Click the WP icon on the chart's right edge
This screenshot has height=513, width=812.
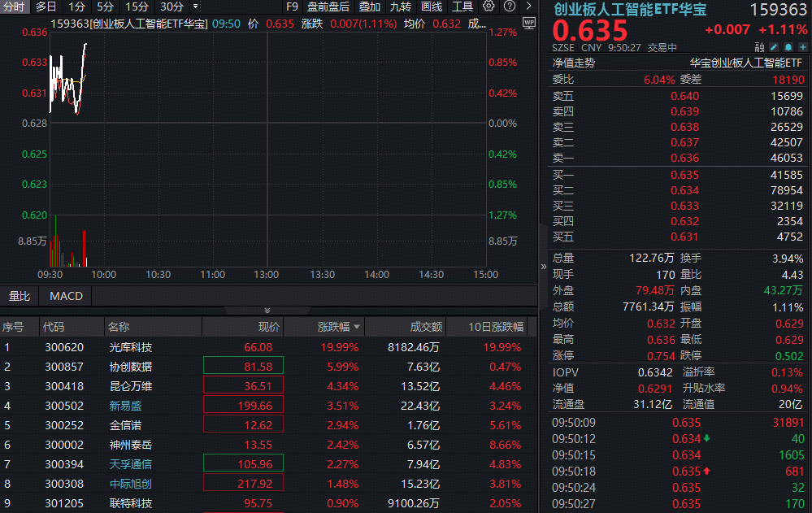529,24
